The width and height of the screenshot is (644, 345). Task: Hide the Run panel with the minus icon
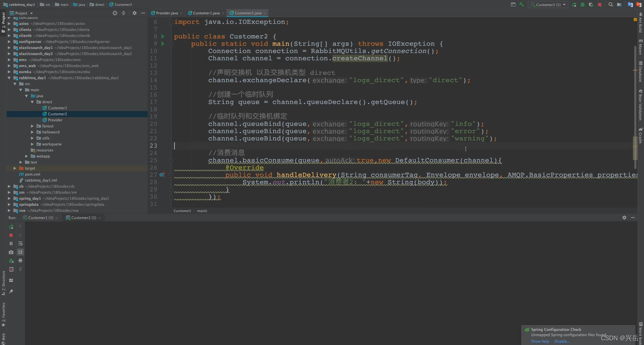pyautogui.click(x=633, y=218)
